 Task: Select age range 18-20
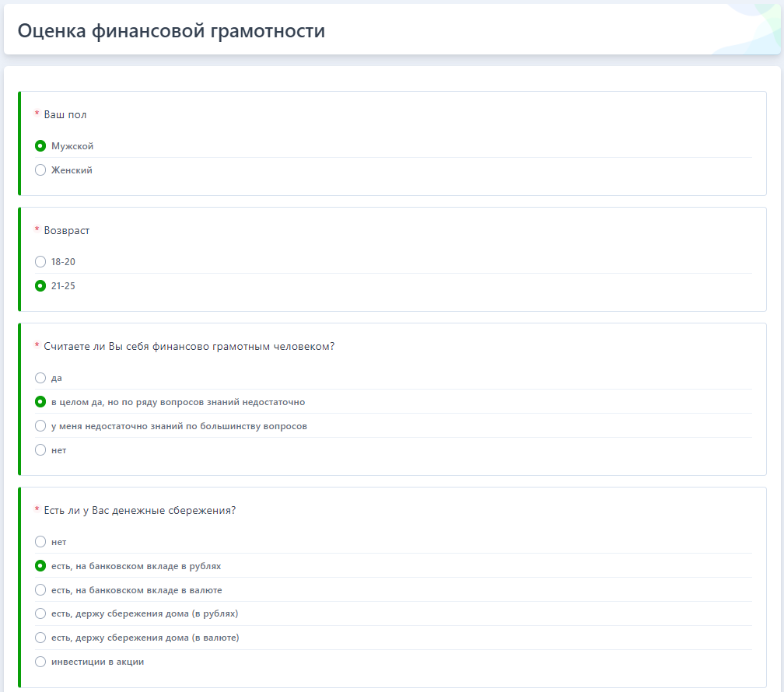pyautogui.click(x=40, y=262)
